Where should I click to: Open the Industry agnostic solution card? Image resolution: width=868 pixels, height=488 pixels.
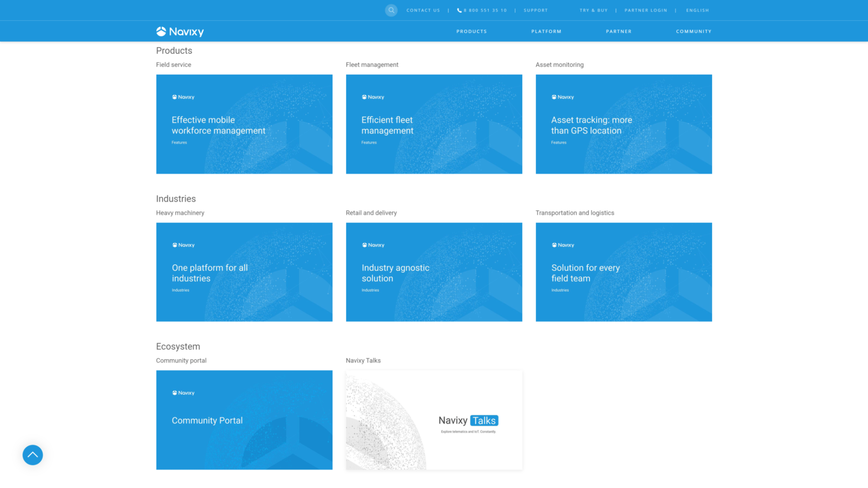point(434,272)
